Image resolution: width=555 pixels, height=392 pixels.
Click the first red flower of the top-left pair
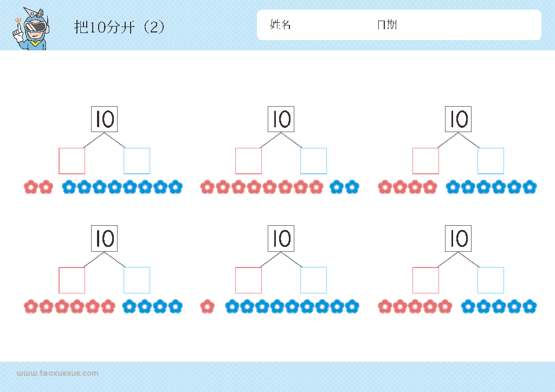tap(31, 187)
